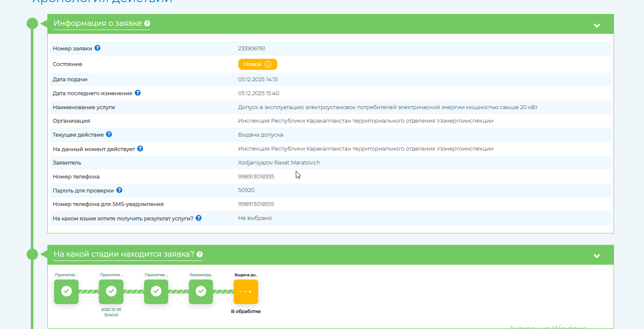Click the "Рассмотре.." stage checkmark box

(201, 291)
